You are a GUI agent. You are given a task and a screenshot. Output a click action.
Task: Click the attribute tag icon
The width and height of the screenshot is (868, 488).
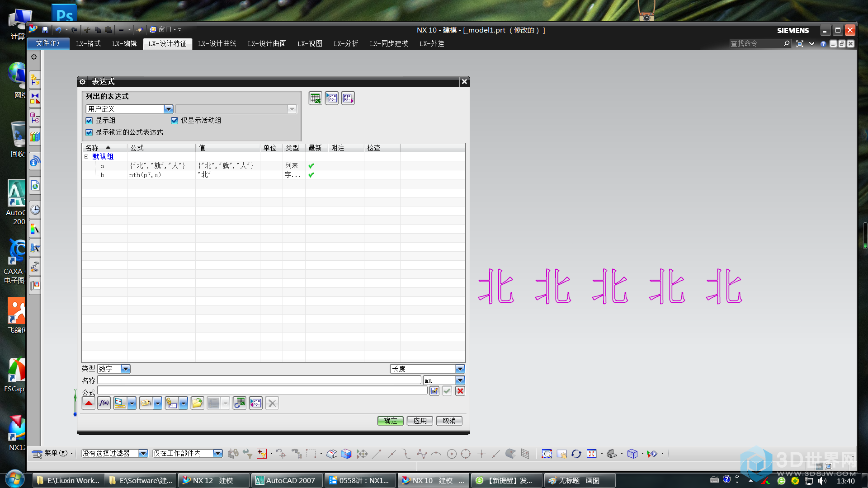coord(146,403)
